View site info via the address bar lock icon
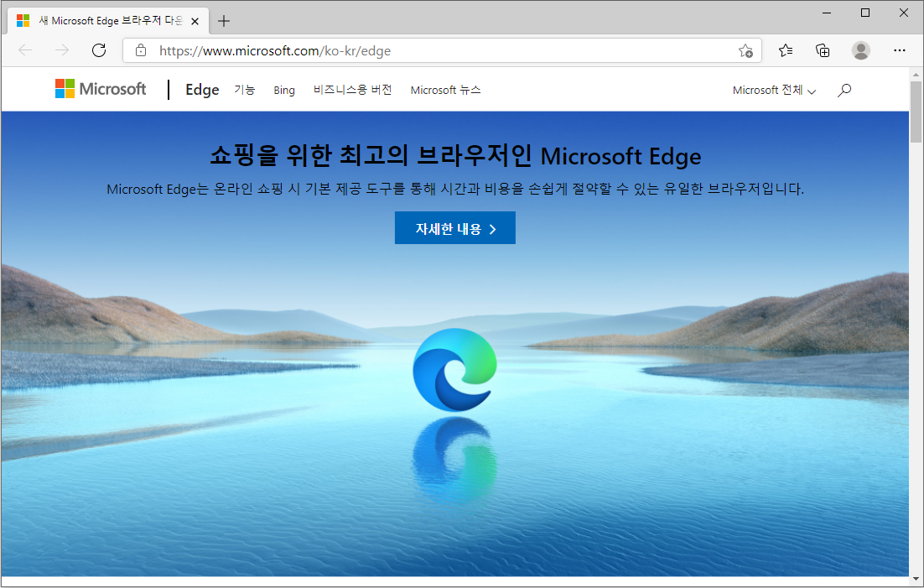Viewport: 924px width, 588px height. tap(141, 50)
